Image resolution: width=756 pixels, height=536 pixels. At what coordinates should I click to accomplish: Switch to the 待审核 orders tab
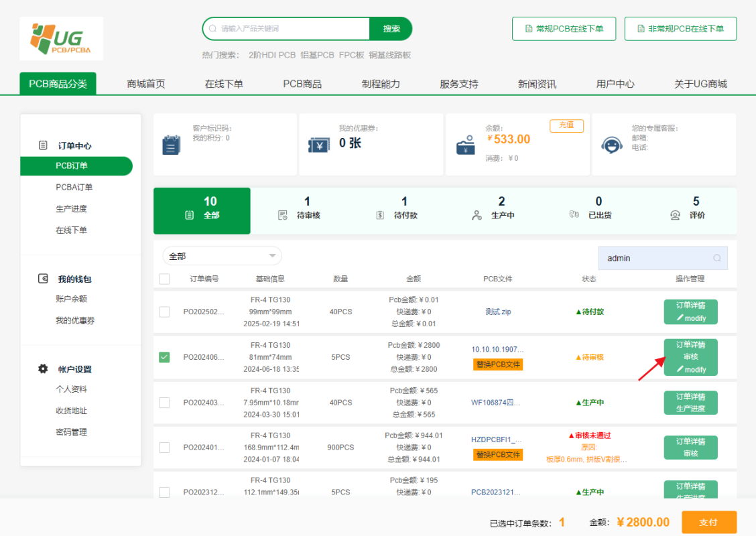click(300, 210)
